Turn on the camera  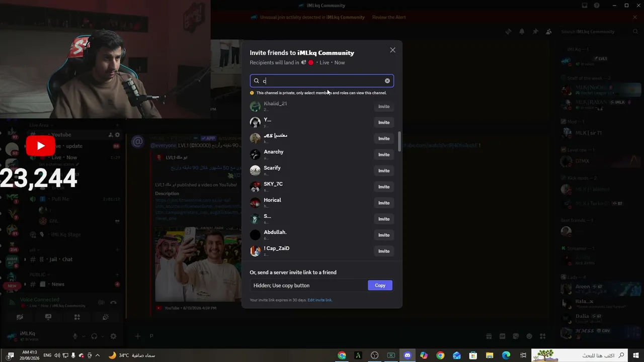click(20, 317)
